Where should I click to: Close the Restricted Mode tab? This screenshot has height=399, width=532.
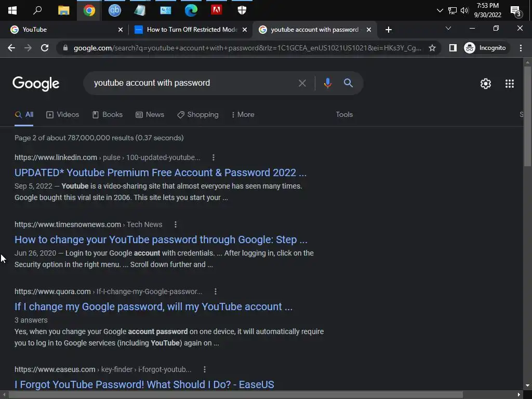244,30
